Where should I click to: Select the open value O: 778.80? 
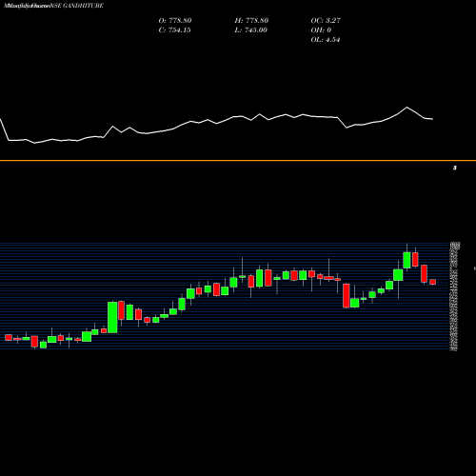(175, 21)
